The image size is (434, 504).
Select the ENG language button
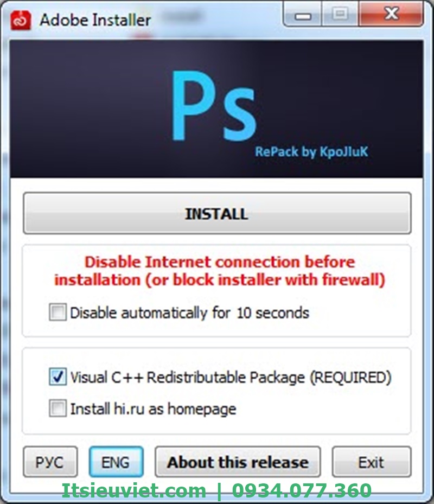click(x=116, y=462)
